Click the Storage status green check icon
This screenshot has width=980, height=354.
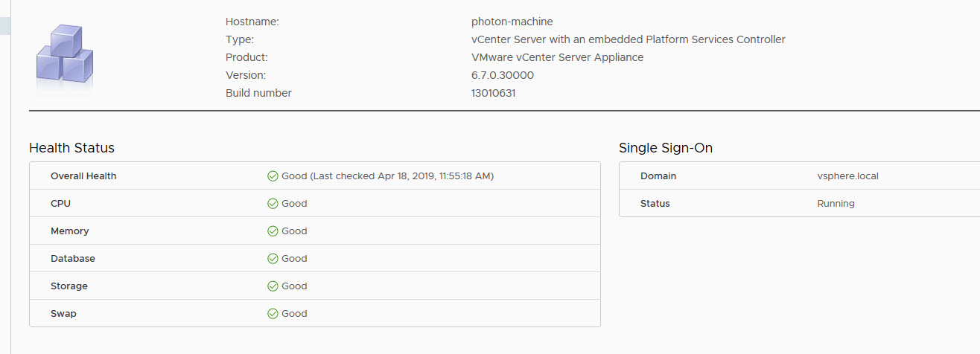[x=273, y=286]
